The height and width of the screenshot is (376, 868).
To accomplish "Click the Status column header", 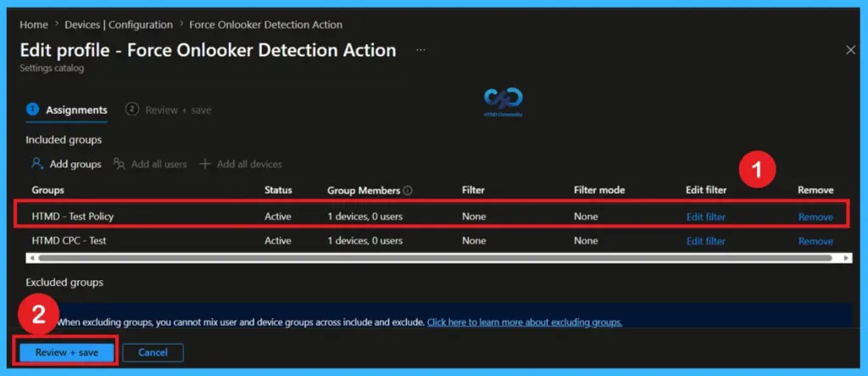I will tap(278, 189).
